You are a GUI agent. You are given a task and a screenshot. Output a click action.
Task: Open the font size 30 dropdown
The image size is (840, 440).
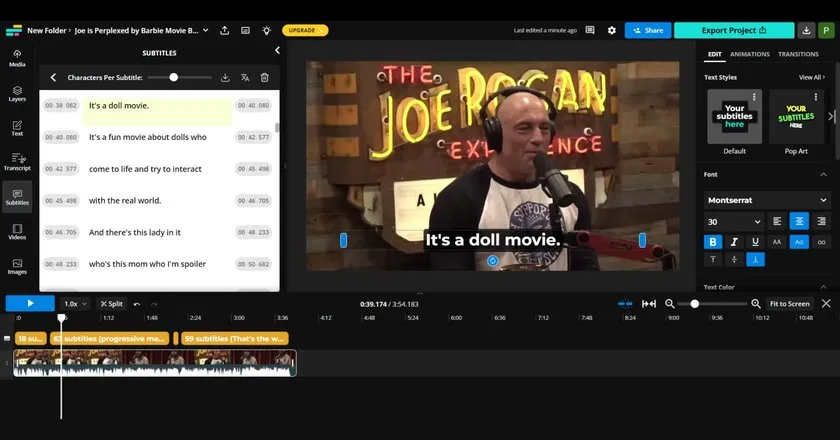coord(734,221)
